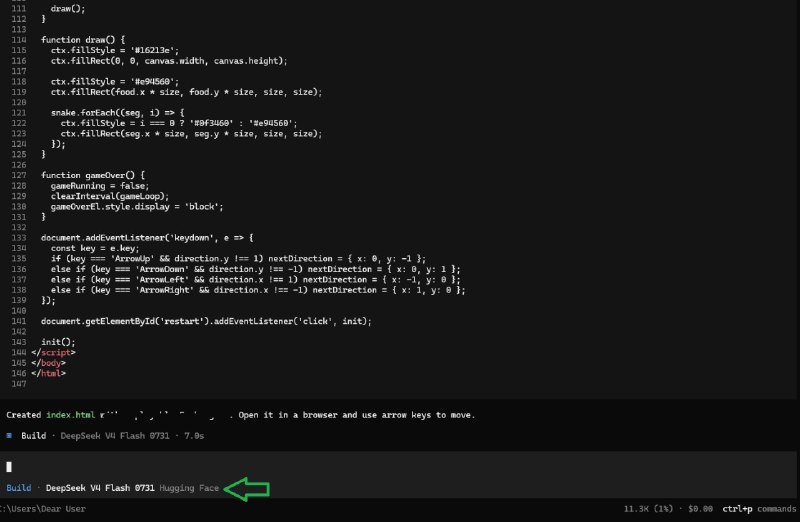Screen dimensions: 800x522
Task: Switch agent via the blue Build label in prompt footer
Action: pos(19,488)
